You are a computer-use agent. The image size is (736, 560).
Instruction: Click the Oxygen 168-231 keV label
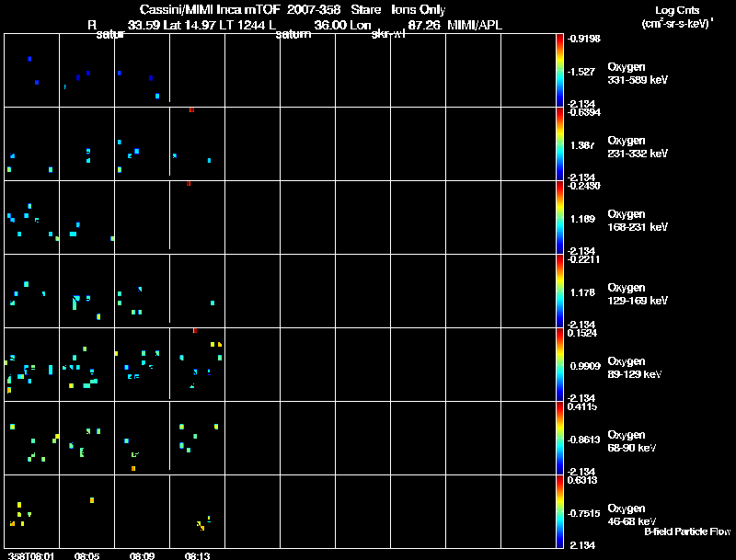click(638, 221)
